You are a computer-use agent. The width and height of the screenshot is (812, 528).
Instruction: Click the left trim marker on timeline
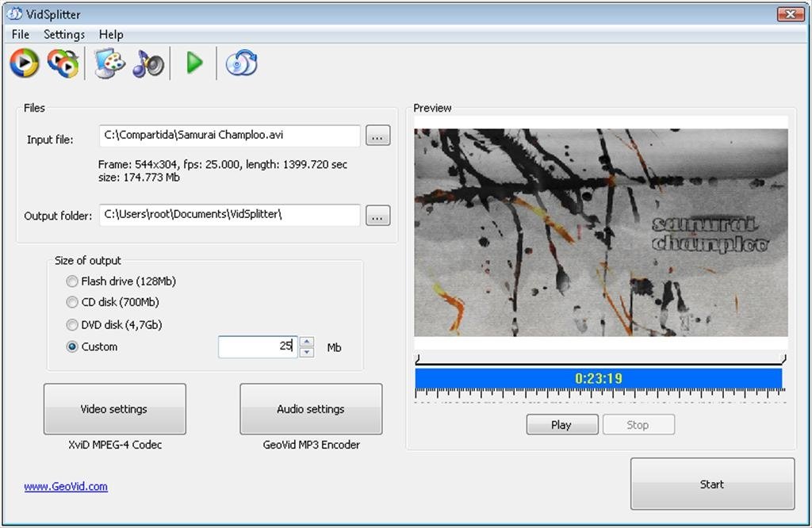point(417,358)
